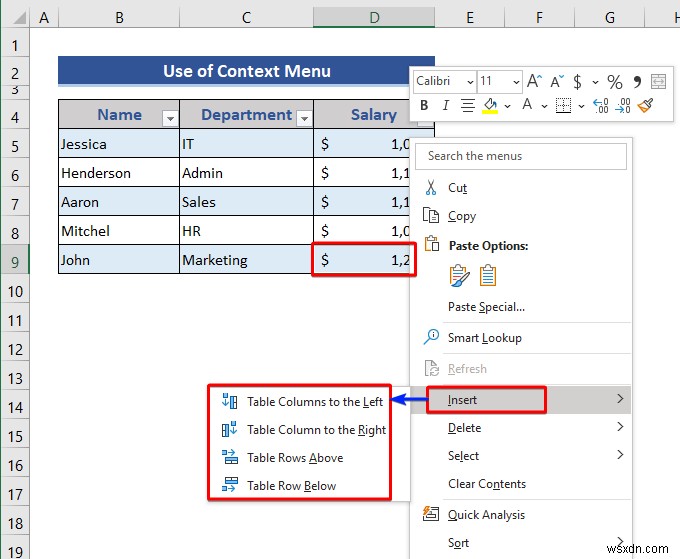Screen dimensions: 680x559
Task: Open the Calibri font name dropdown
Action: (x=470, y=82)
